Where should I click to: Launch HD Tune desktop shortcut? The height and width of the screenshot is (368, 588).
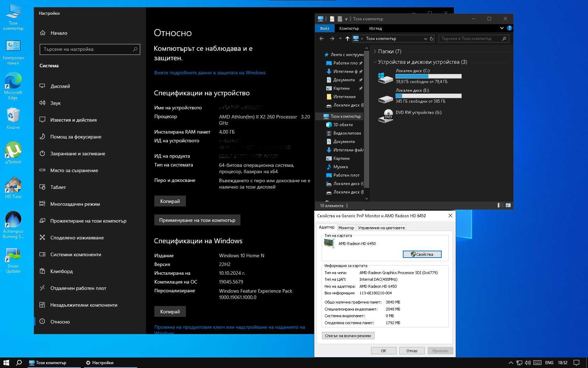13,188
